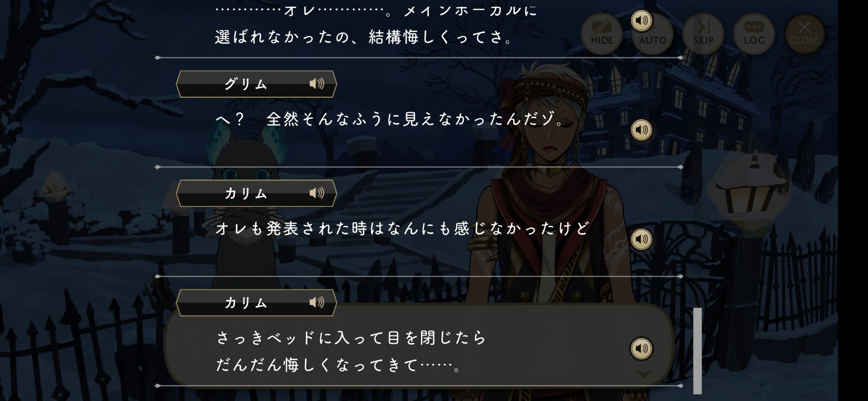The image size is (868, 401).
Task: Click the さっきベッドに入って dialogue text
Action: pos(351,351)
